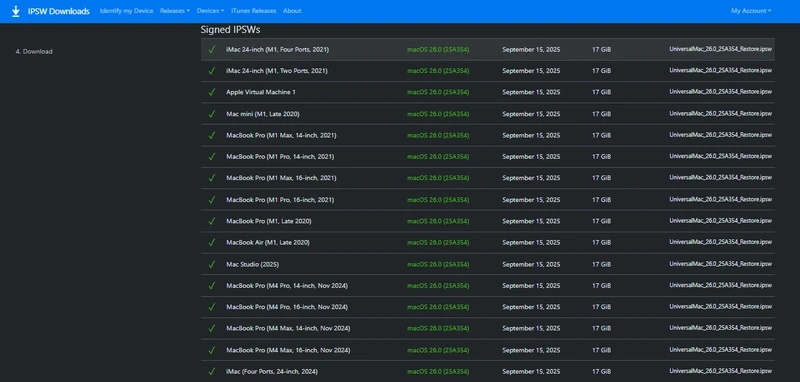Click IPSW filename in Mac Studio 2025 row
Image resolution: width=800 pixels, height=382 pixels.
click(x=720, y=264)
